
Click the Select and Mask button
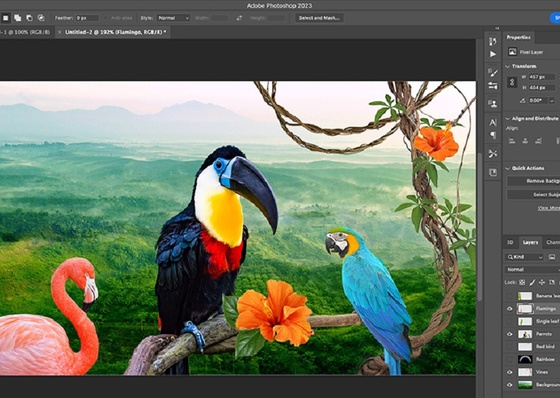coord(319,18)
